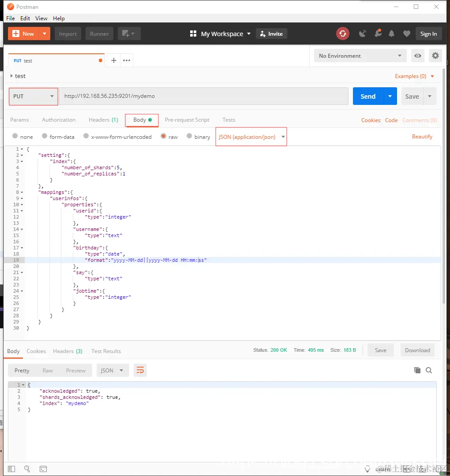This screenshot has height=476, width=450.
Task: Click the PUT test request tab
Action: (x=56, y=60)
